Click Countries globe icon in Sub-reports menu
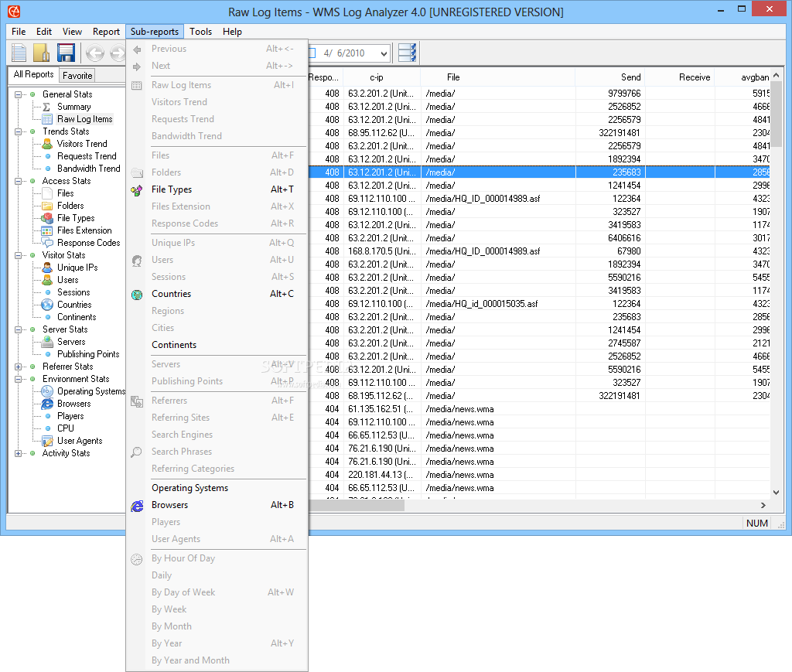The height and width of the screenshot is (672, 792). (x=137, y=295)
